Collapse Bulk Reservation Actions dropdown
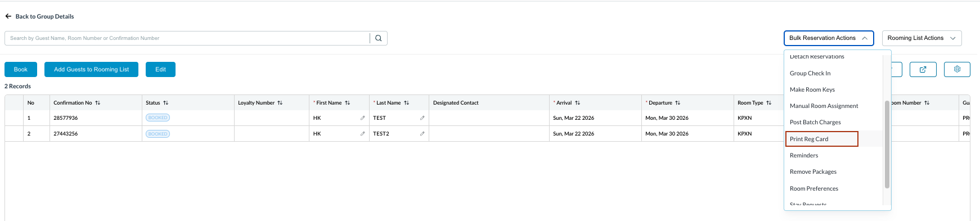The image size is (980, 221). 829,38
